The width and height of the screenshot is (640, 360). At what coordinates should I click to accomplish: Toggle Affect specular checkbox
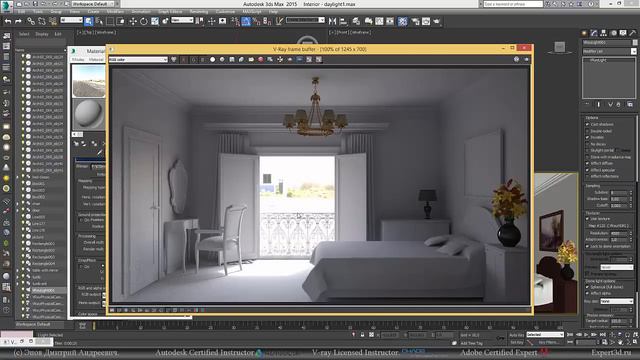pos(588,170)
